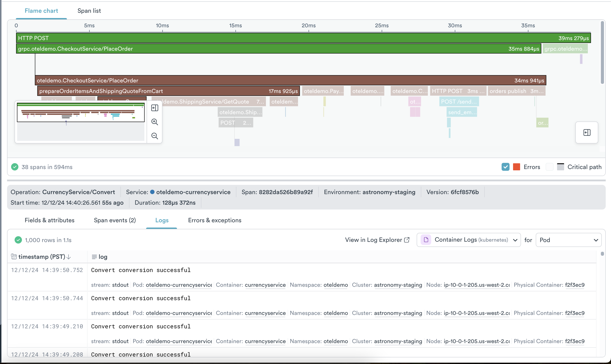Image resolution: width=611 pixels, height=364 pixels.
Task: Select the oteldemo.C... span
Action: click(409, 91)
